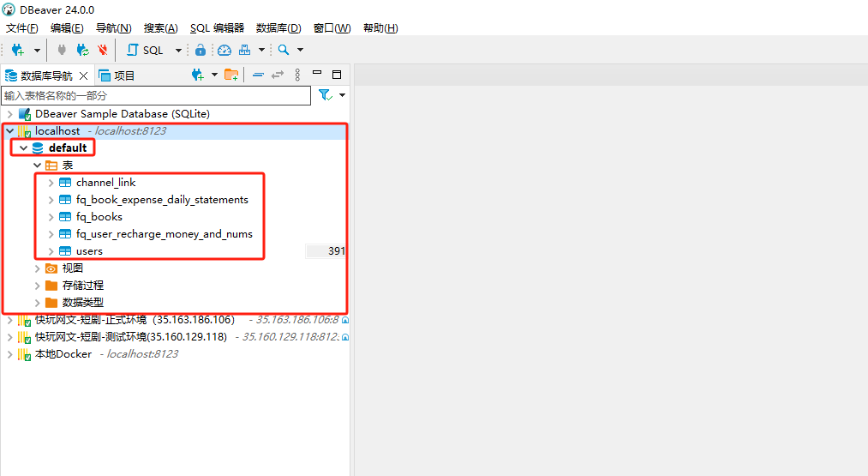Expand the 数据类型 folder
This screenshot has width=868, height=476.
(x=37, y=303)
